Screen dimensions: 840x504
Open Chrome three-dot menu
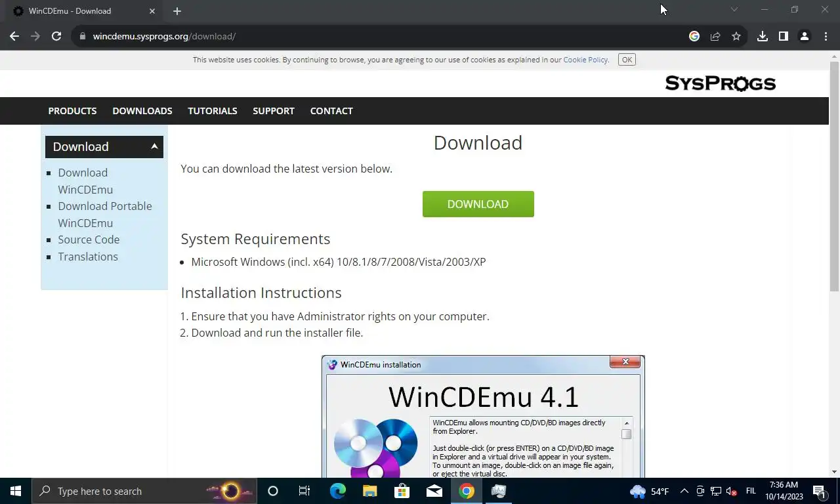pos(826,36)
